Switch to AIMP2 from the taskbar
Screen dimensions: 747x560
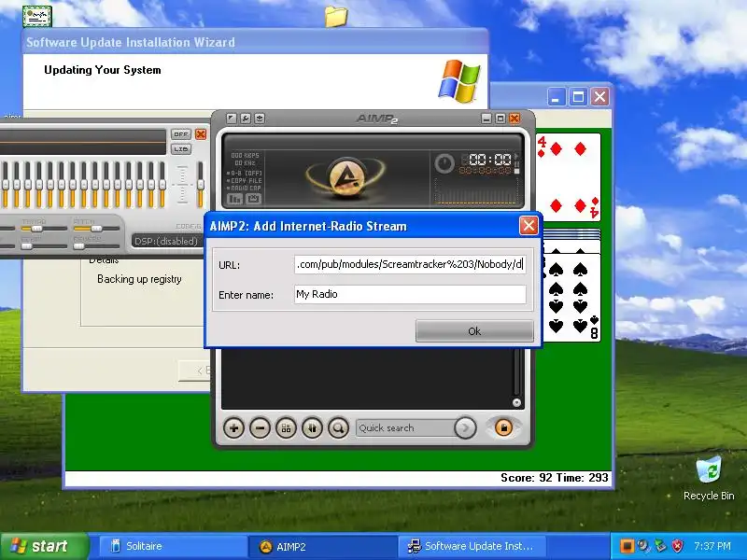pyautogui.click(x=323, y=546)
